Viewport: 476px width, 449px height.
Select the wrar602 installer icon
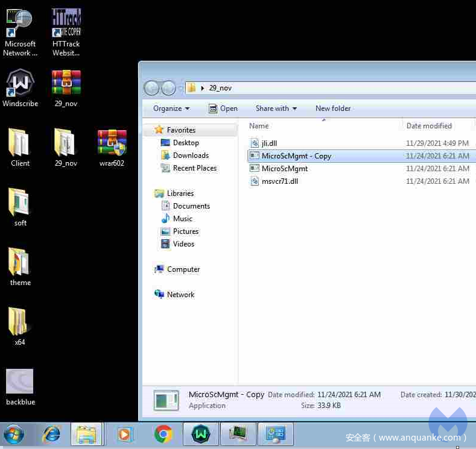(112, 143)
